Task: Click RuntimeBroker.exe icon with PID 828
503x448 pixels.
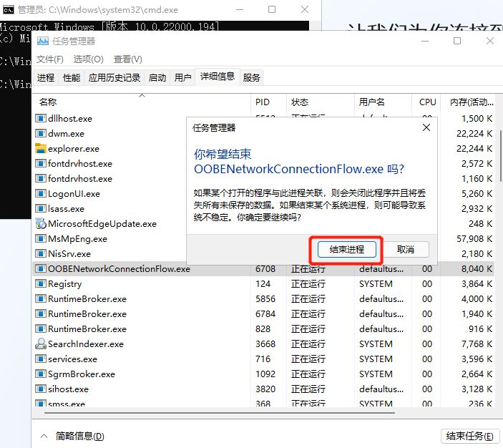Action: (40, 329)
